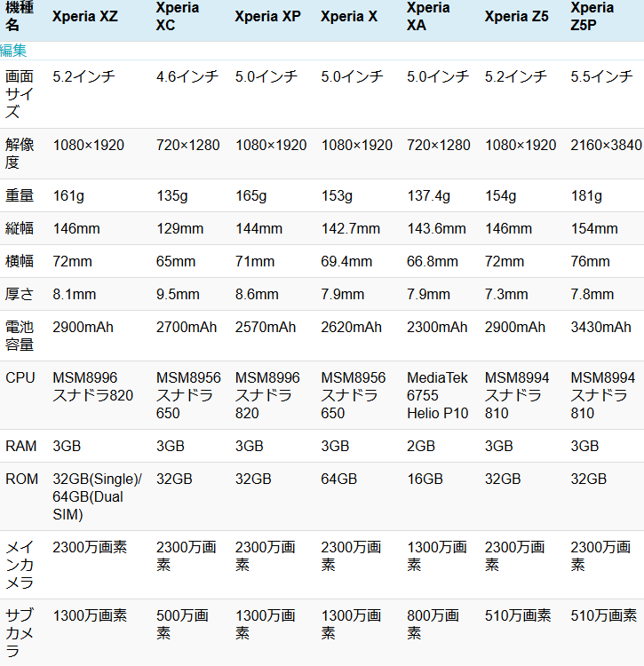The width and height of the screenshot is (644, 666).
Task: Click the 7.3mm thickness cell
Action: [506, 294]
